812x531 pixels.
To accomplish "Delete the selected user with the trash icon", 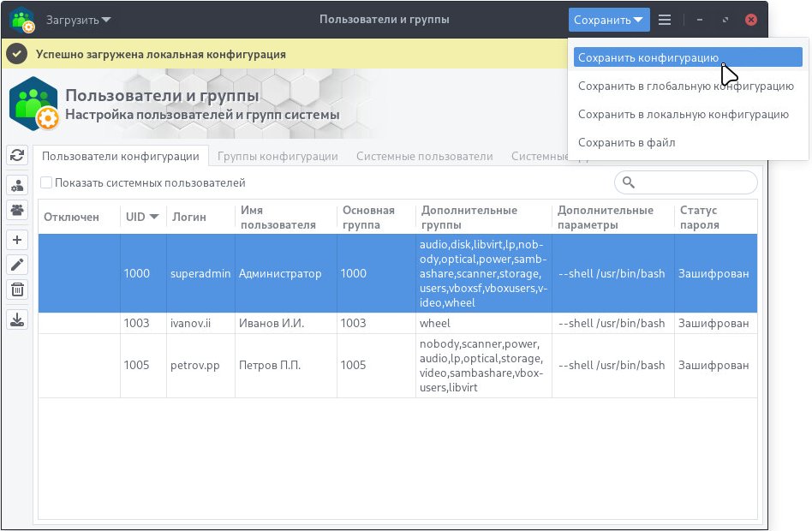I will click(15, 289).
